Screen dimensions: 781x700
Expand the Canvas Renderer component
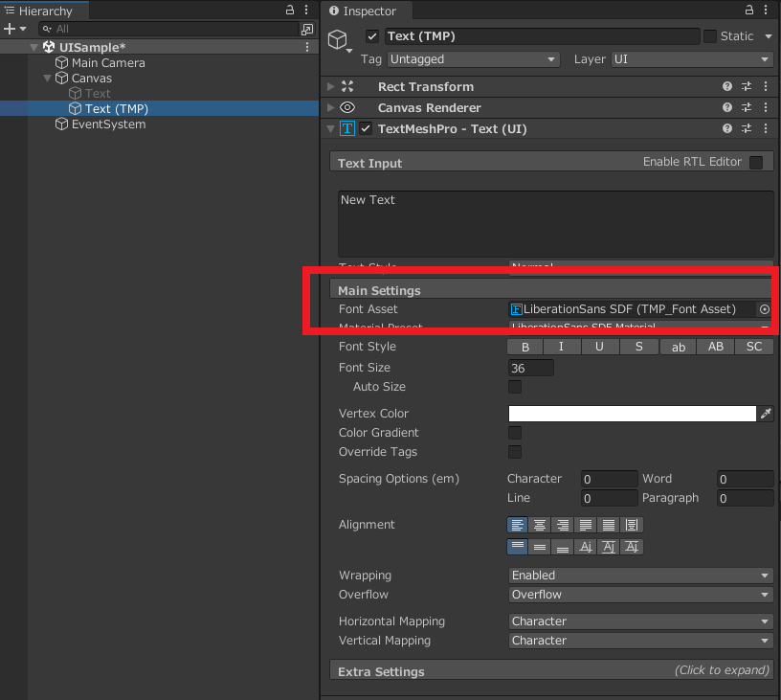[x=330, y=107]
